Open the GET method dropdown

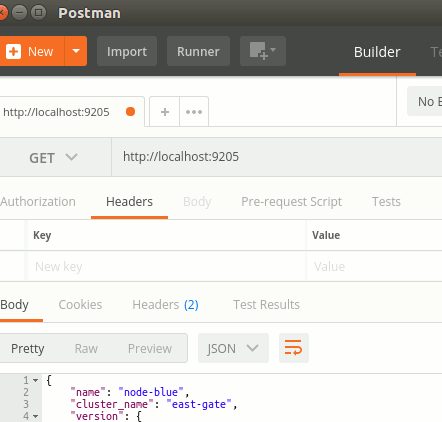pyautogui.click(x=53, y=158)
